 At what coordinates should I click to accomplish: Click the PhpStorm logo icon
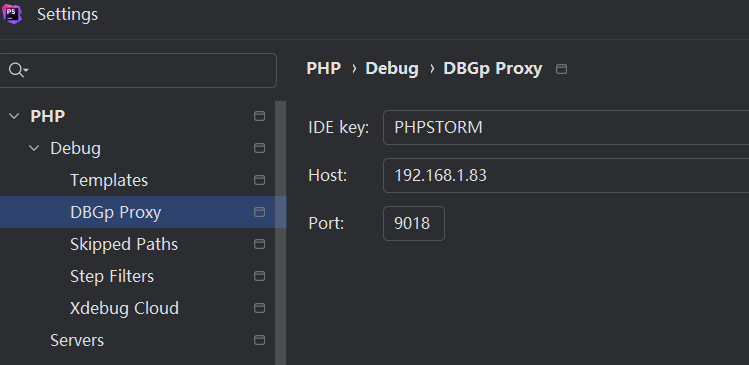(x=11, y=14)
